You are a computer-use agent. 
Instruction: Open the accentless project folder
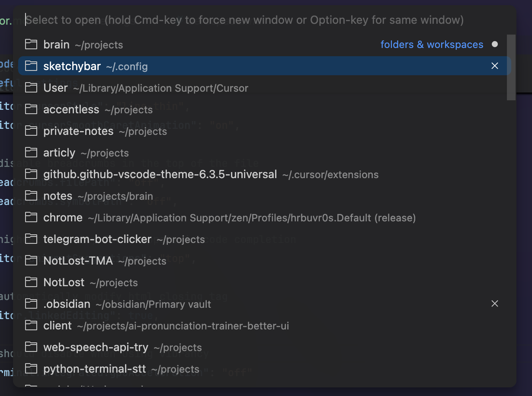[x=71, y=109]
